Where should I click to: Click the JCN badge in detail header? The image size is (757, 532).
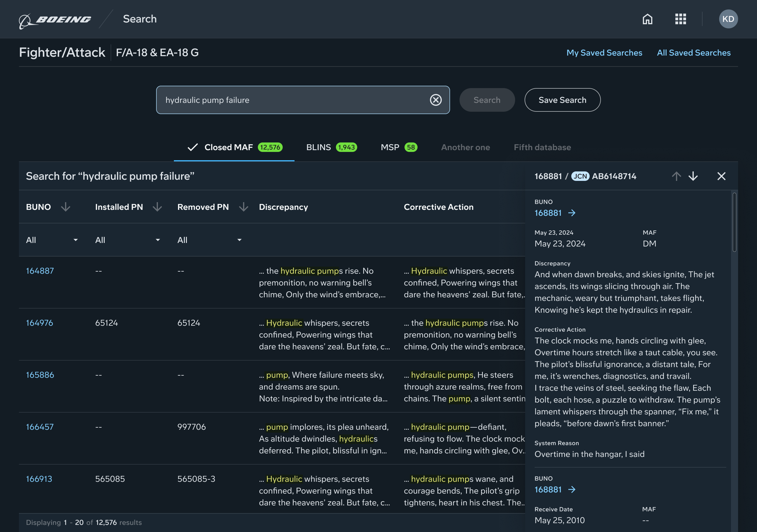pos(580,176)
